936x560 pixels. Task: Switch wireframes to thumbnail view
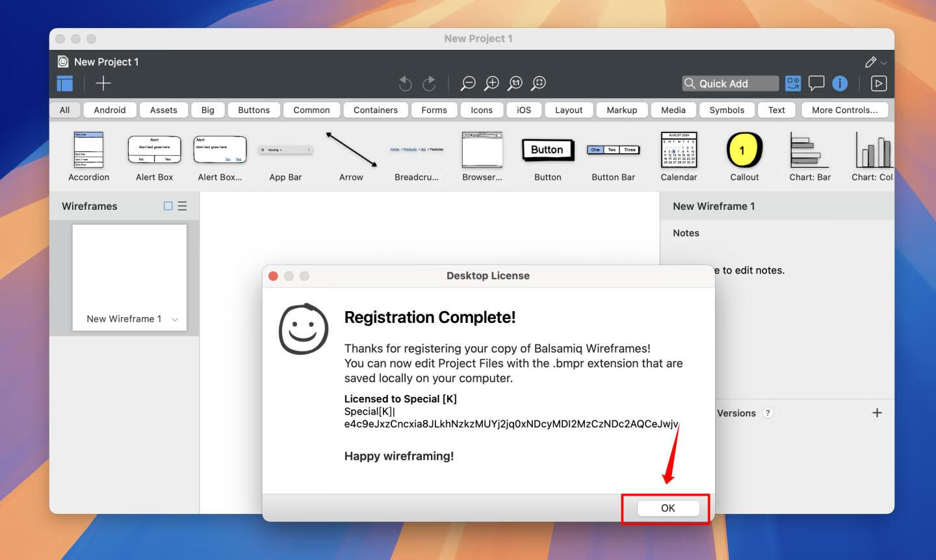[x=168, y=206]
